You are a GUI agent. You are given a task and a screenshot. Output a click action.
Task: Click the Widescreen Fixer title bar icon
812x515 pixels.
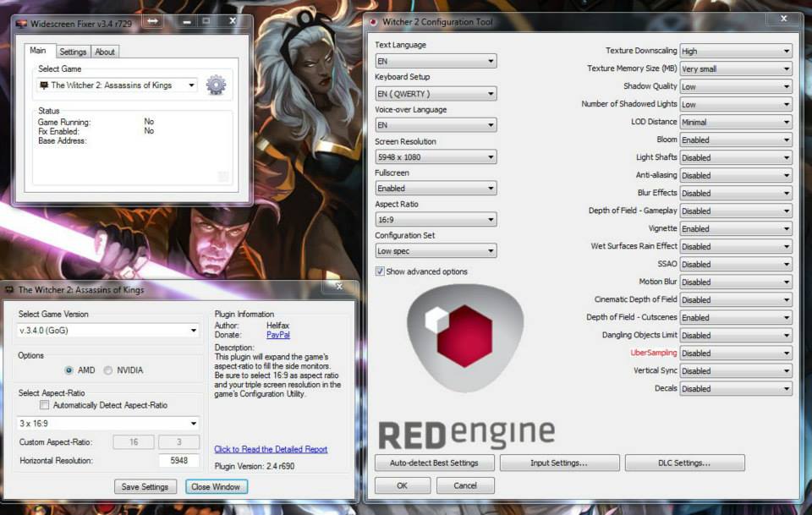pos(21,24)
